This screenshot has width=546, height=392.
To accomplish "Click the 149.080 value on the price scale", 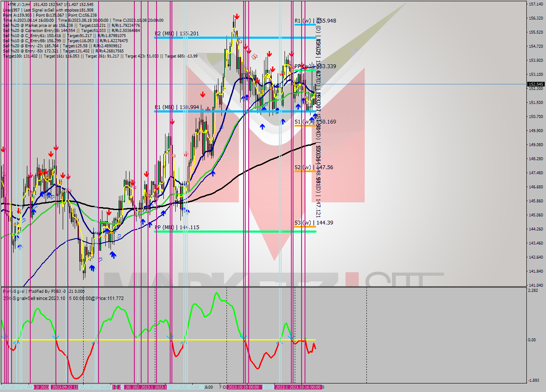I will click(535, 144).
